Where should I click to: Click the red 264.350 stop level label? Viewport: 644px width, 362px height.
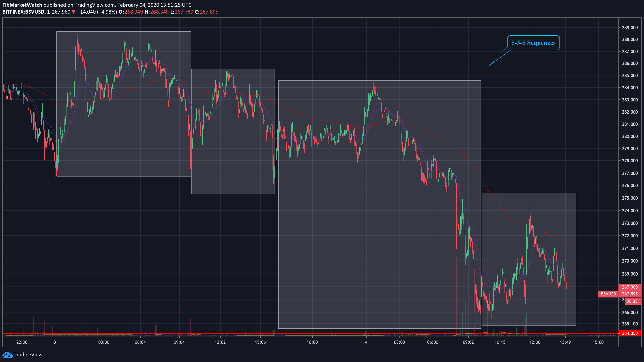[630, 333]
